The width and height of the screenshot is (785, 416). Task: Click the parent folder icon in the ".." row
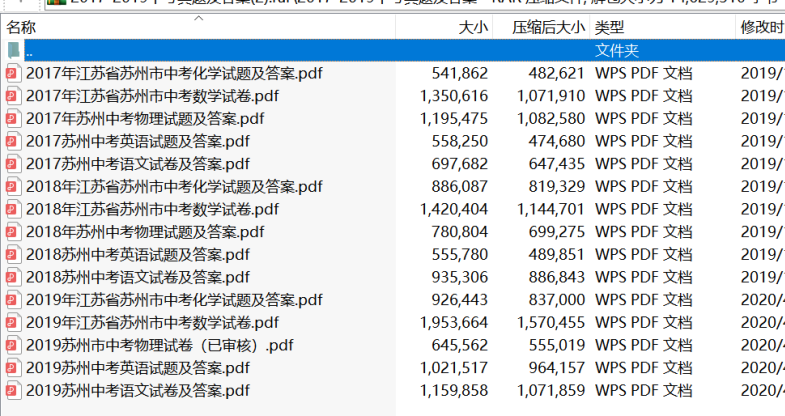[x=12, y=50]
